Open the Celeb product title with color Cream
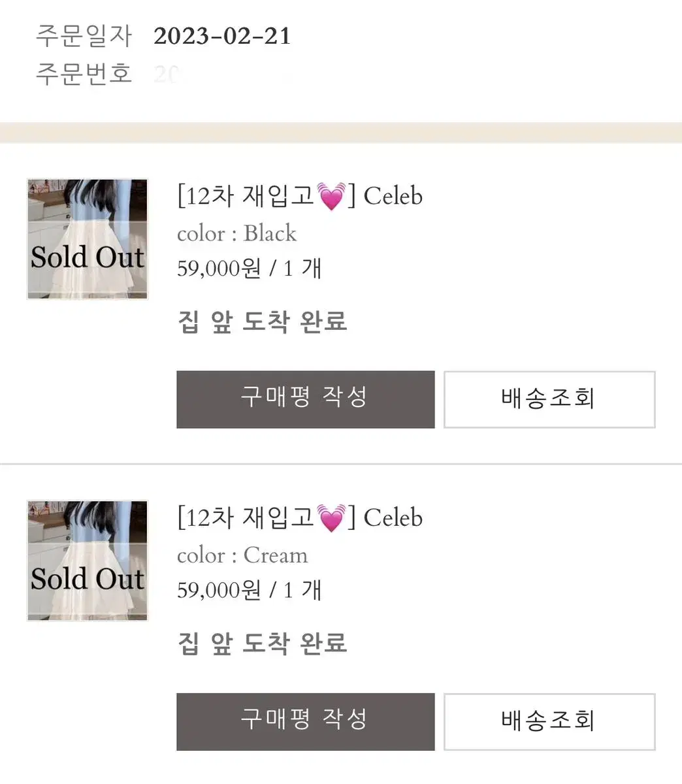Viewport: 682px width, 784px height. point(300,517)
